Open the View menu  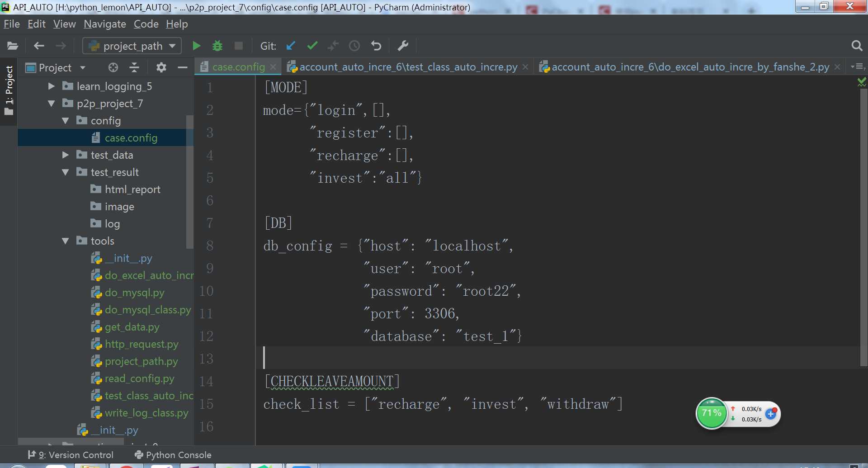pyautogui.click(x=65, y=24)
